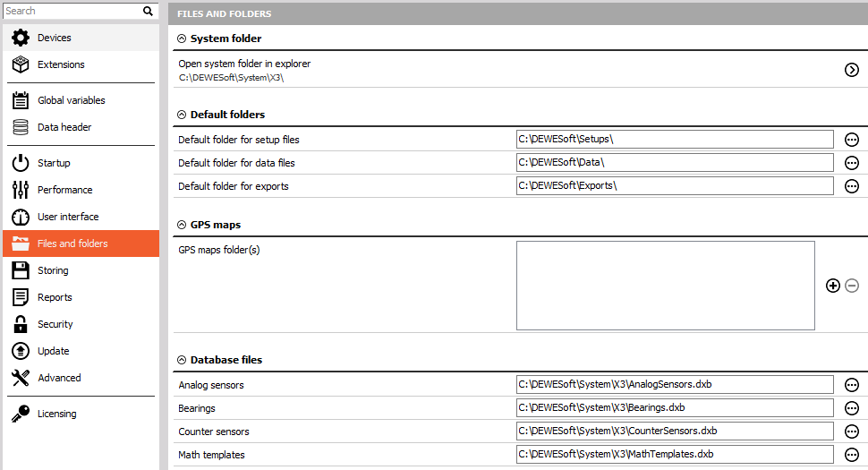Select Files and folders icon
868x470 pixels.
21,244
